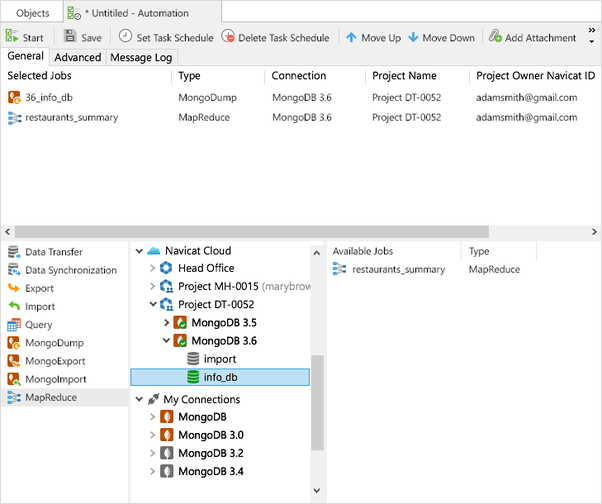Click the Navicat Cloud icon
The height and width of the screenshot is (504, 602).
coord(154,251)
